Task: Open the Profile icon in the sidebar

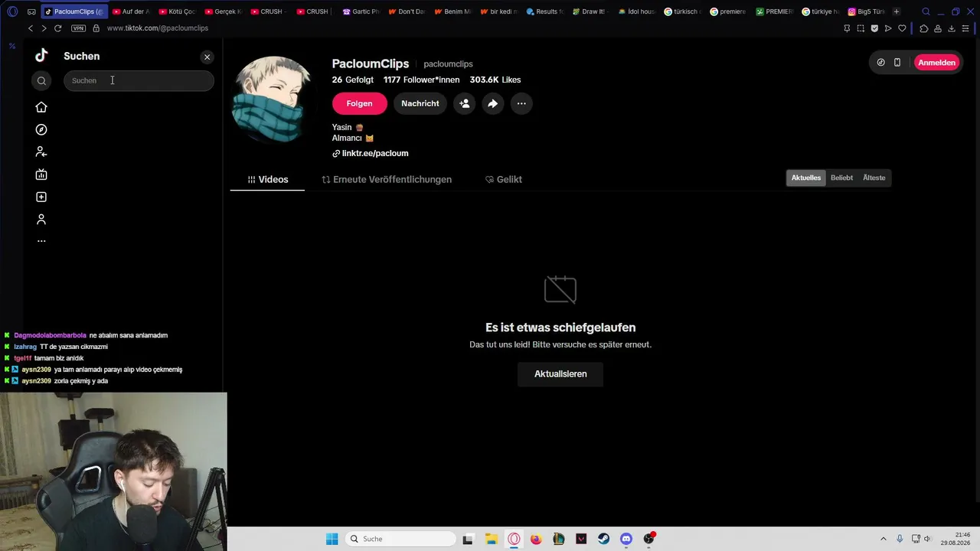Action: pos(41,220)
